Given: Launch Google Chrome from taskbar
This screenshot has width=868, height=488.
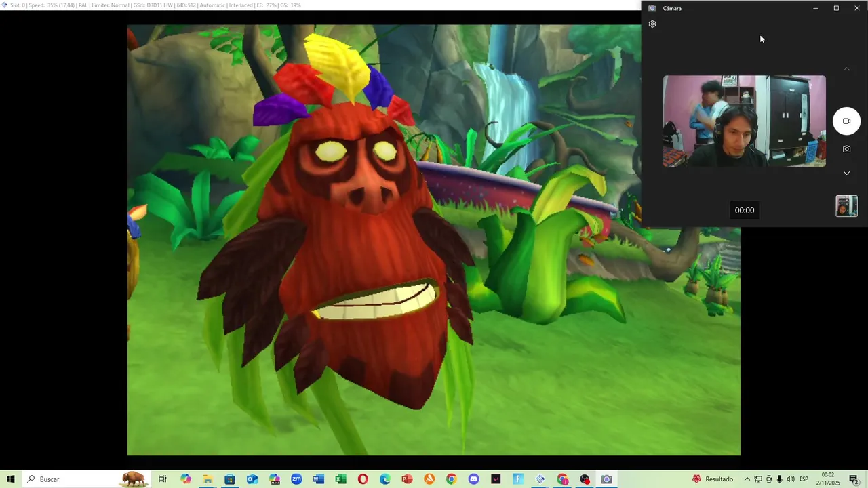Looking at the screenshot, I should click(x=452, y=479).
